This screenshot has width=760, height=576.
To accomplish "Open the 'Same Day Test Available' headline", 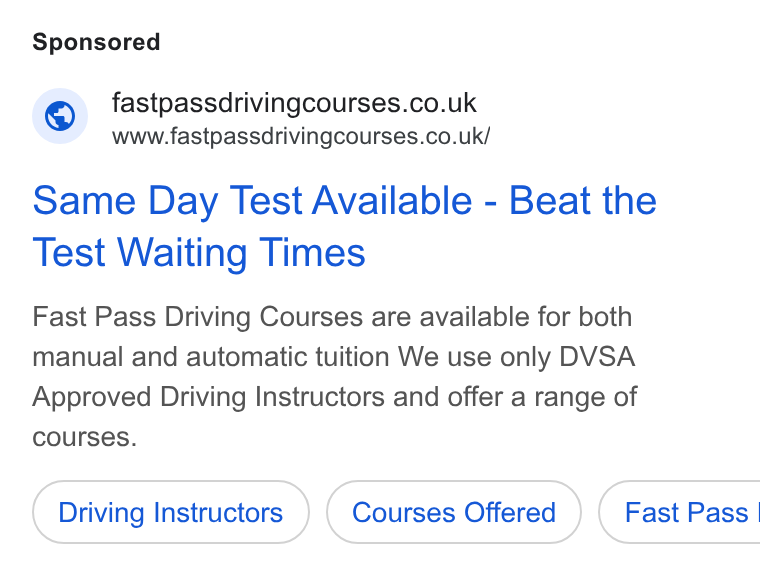I will click(x=252, y=201).
